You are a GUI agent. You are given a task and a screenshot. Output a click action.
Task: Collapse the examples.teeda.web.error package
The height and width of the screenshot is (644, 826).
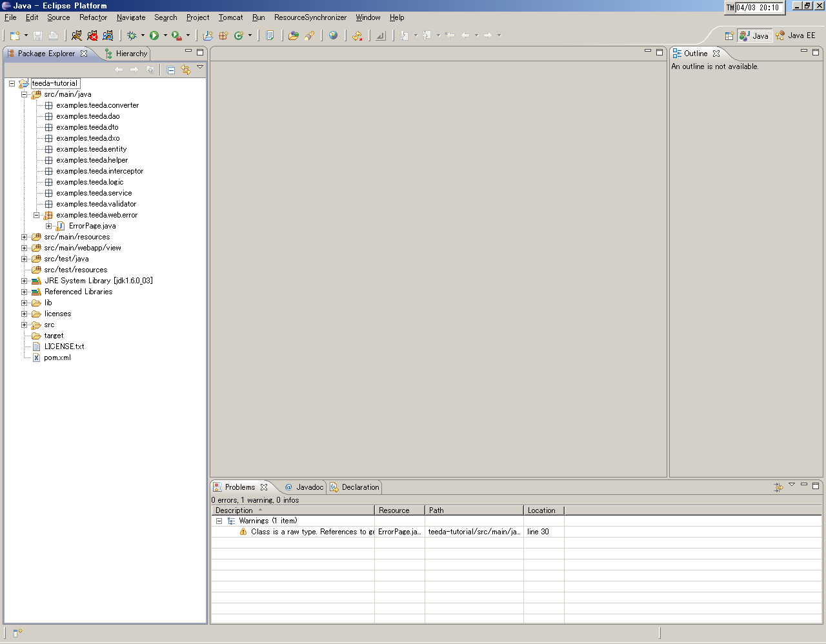pyautogui.click(x=37, y=215)
